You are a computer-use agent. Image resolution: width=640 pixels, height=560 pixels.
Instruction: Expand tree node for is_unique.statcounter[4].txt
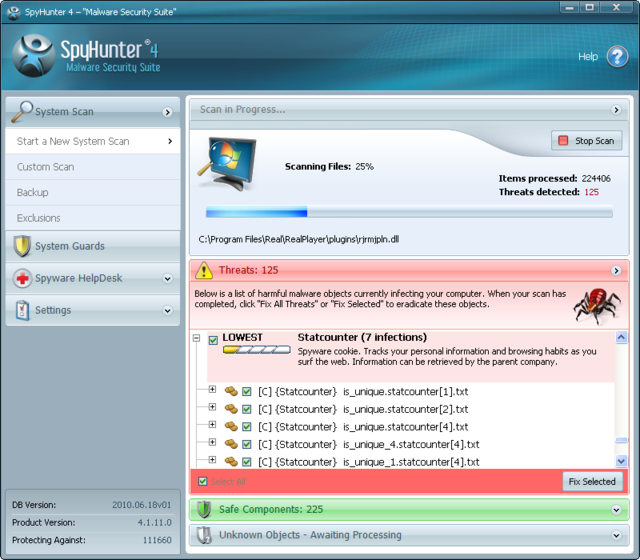coord(212,424)
